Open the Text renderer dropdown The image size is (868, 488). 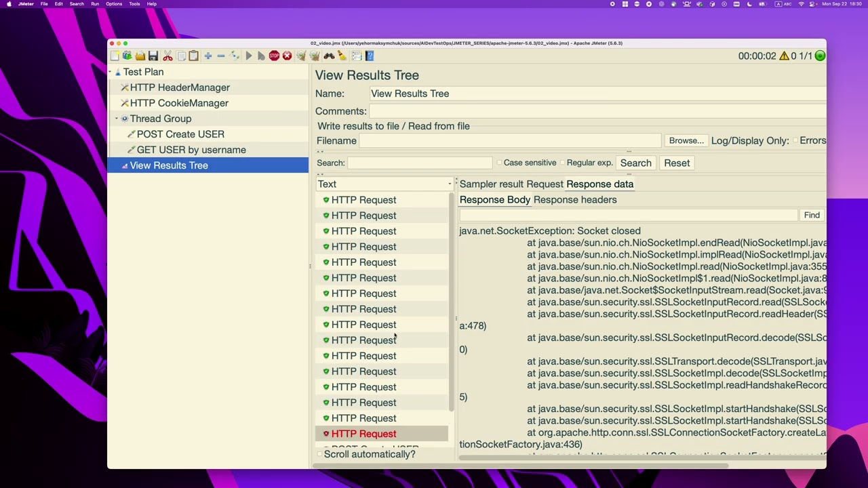pos(384,184)
